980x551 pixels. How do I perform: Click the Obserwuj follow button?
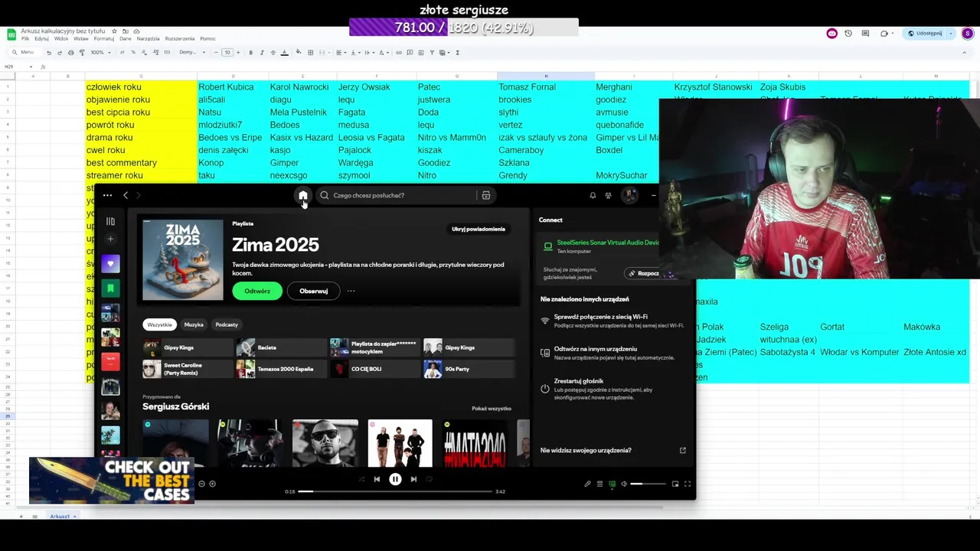tap(313, 291)
